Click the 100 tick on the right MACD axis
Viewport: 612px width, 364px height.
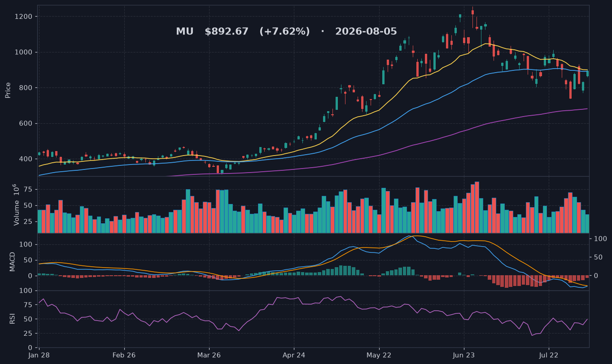pyautogui.click(x=601, y=239)
